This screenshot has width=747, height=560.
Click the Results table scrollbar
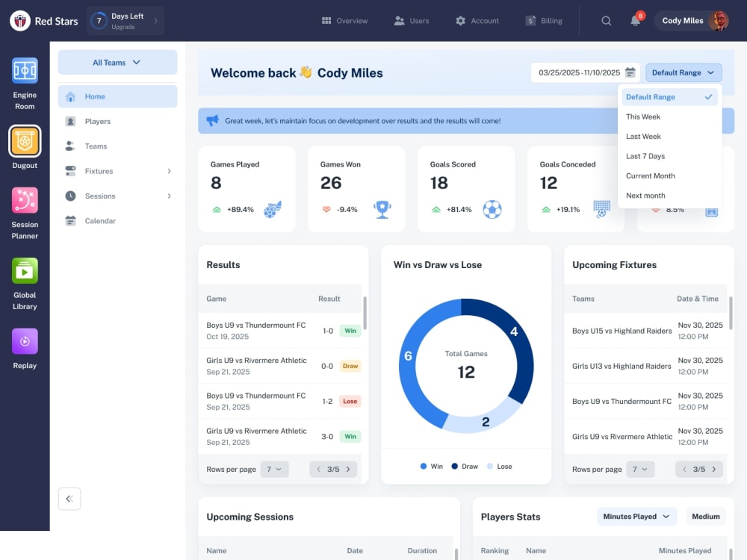point(365,313)
